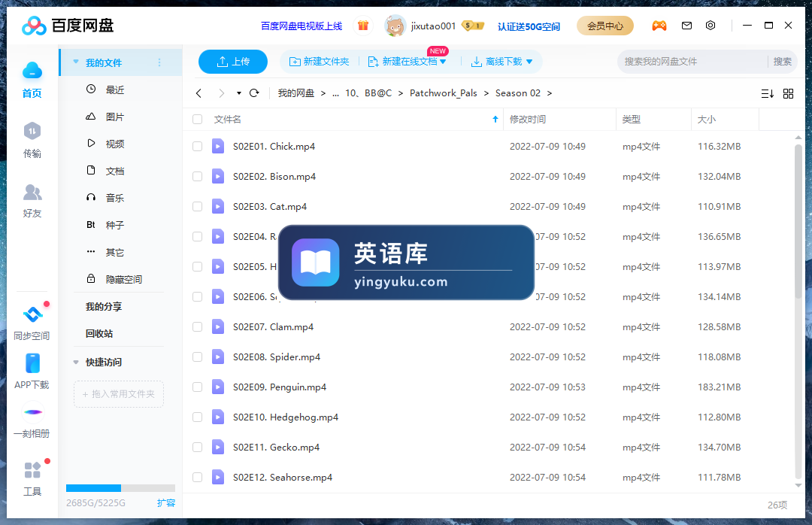This screenshot has width=812, height=525.
Task: Click the 搜索 search button
Action: [x=782, y=62]
